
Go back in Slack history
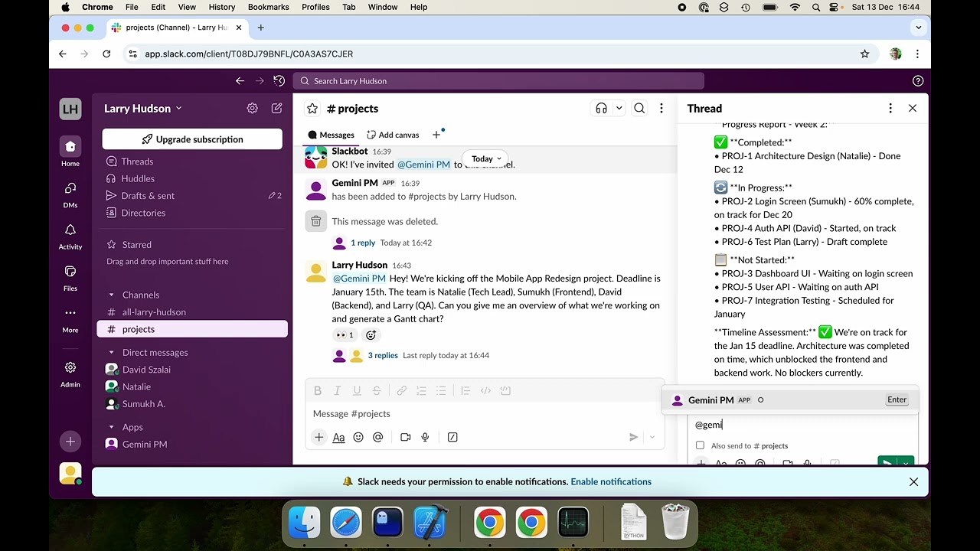(240, 81)
